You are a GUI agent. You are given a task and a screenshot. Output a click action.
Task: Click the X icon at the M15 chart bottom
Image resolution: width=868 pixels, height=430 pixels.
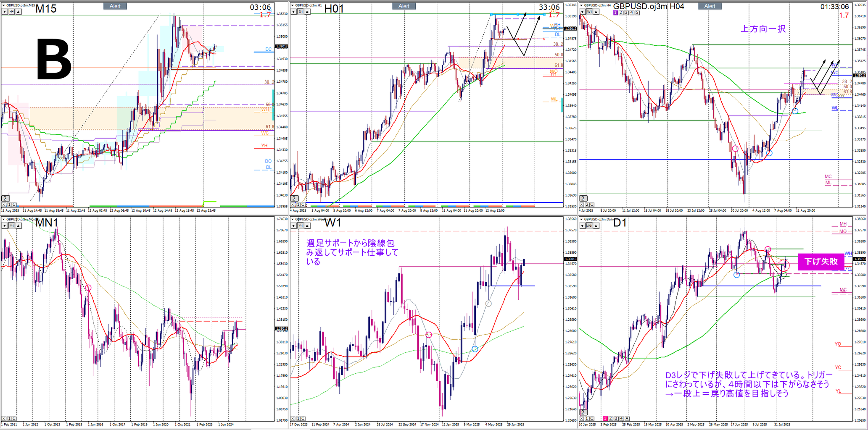4,205
